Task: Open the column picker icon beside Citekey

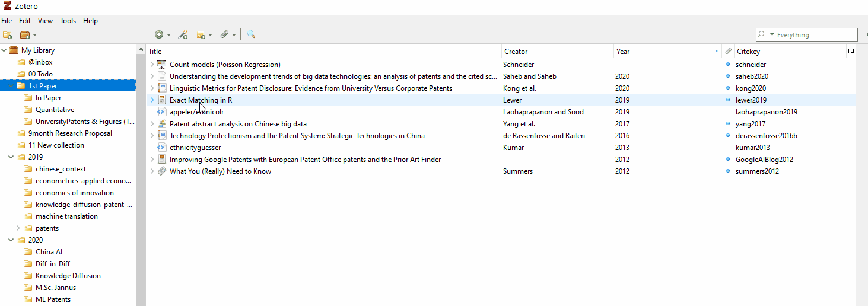Action: click(851, 52)
